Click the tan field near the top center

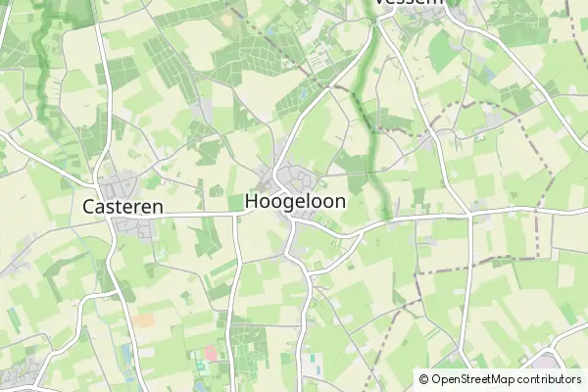point(226,20)
